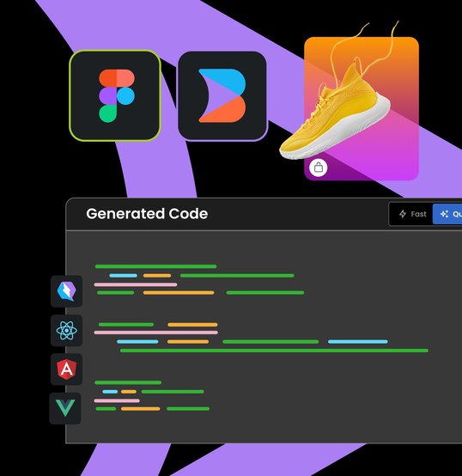Switch to Fast generation mode
Screen dimensions: 462x476
(x=412, y=214)
